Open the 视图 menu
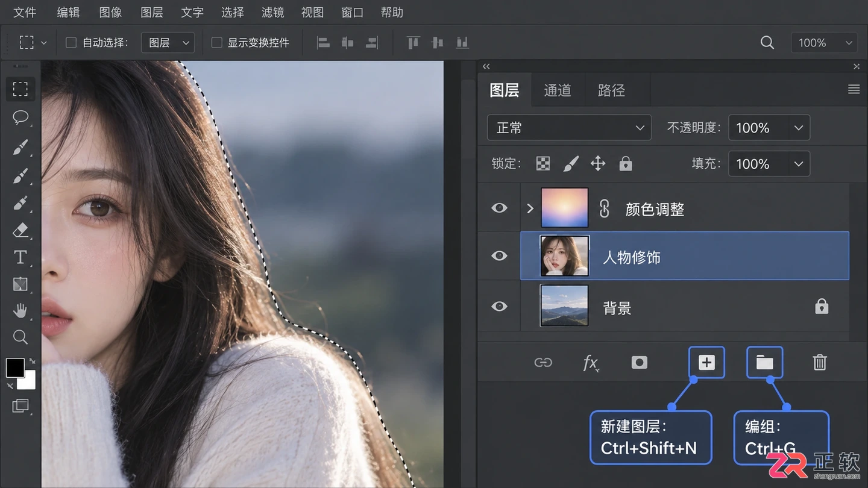 (312, 12)
